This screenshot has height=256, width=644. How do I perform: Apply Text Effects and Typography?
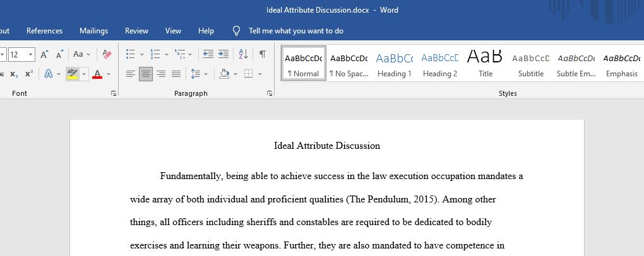click(49, 74)
